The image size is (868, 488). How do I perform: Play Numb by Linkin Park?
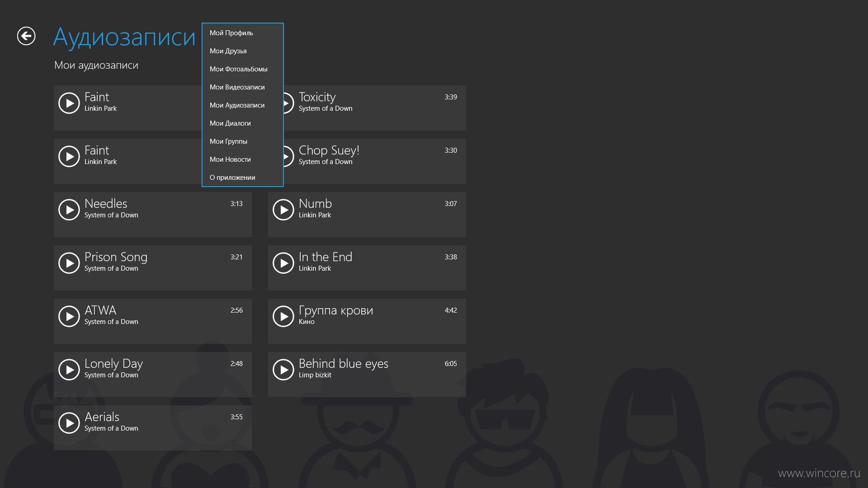[283, 210]
